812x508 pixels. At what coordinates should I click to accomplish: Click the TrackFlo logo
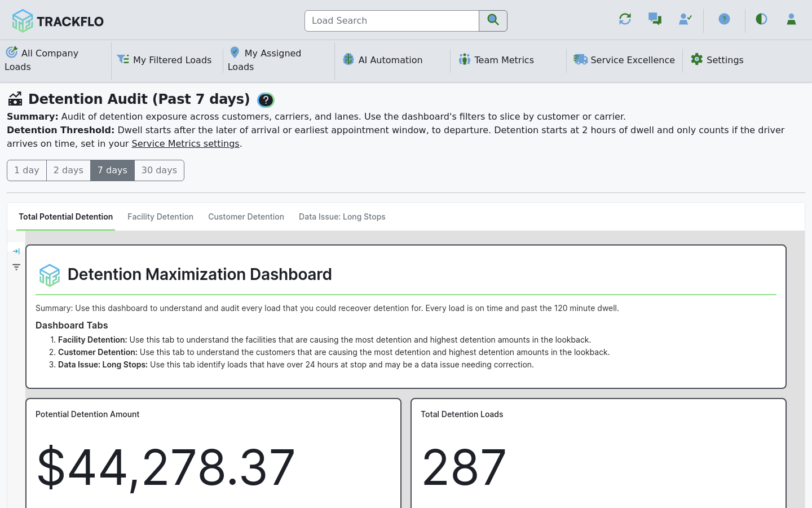58,21
